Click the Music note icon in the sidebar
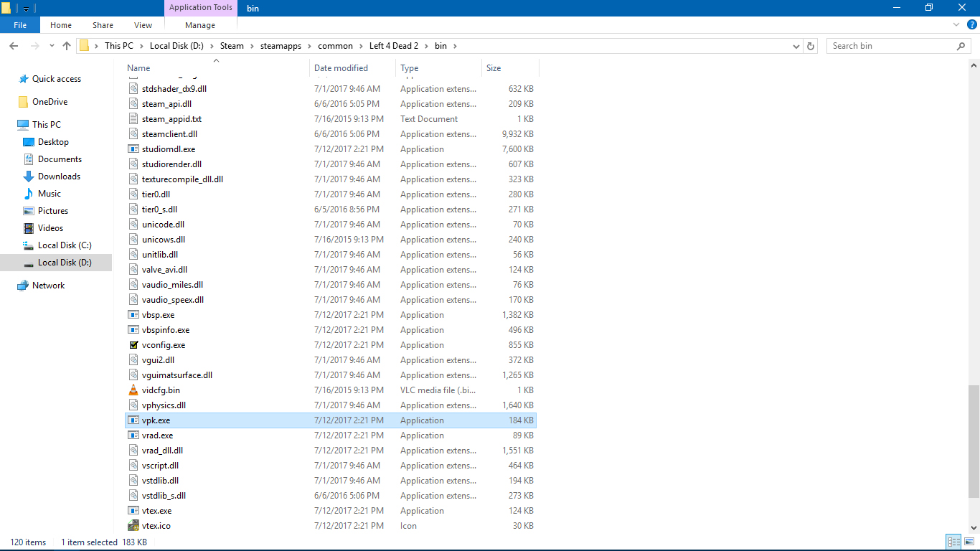 coord(29,194)
